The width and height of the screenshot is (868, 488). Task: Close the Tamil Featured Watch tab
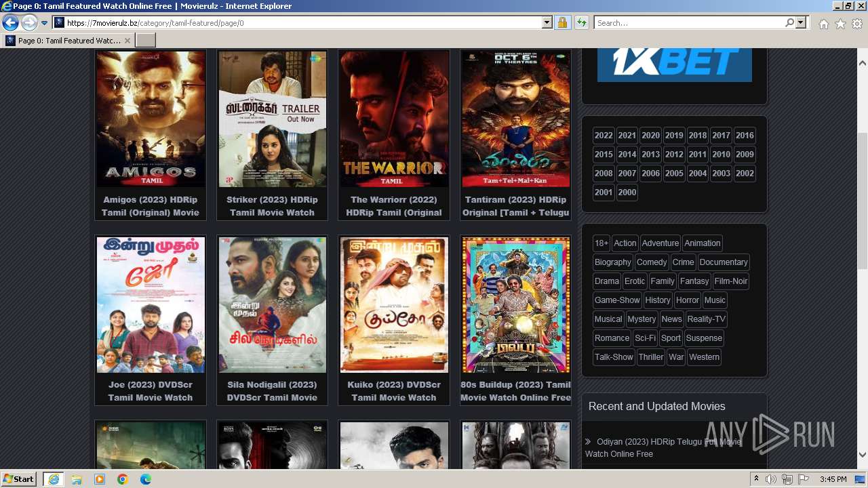click(127, 41)
